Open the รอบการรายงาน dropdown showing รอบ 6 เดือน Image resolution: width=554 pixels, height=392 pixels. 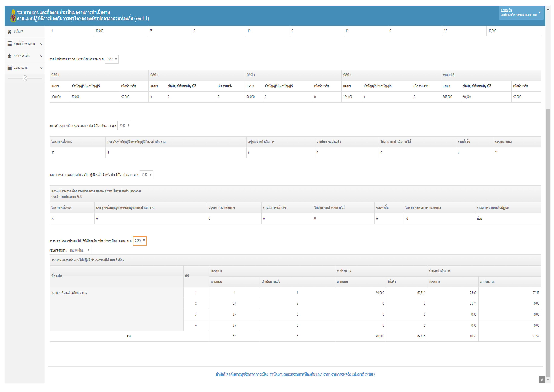pos(79,250)
